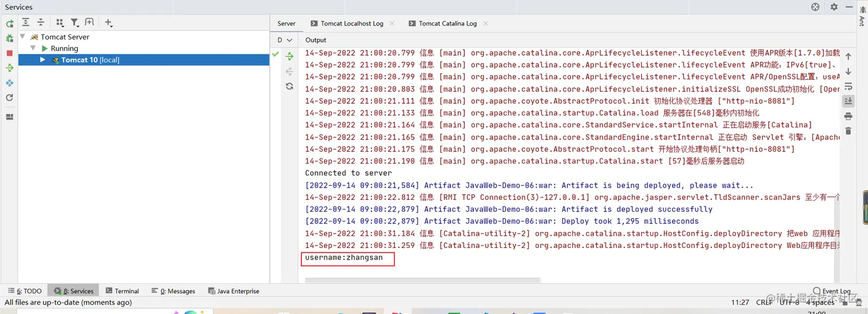
Task: Open the Filter options in Services toolbar
Action: pyautogui.click(x=75, y=22)
